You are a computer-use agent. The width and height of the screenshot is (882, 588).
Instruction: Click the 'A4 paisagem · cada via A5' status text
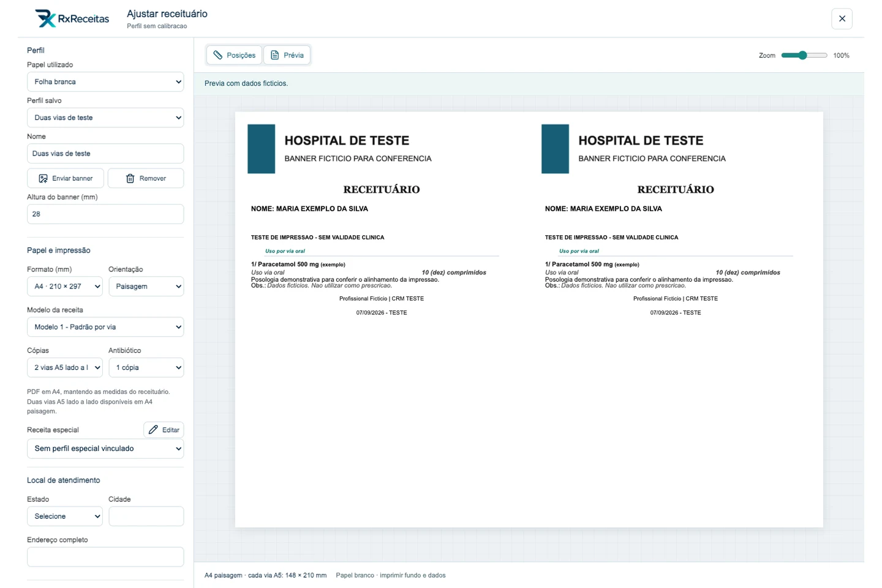click(266, 576)
